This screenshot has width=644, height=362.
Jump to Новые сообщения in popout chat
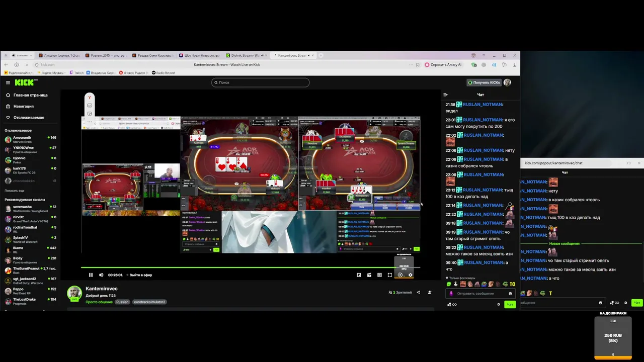pyautogui.click(x=564, y=243)
